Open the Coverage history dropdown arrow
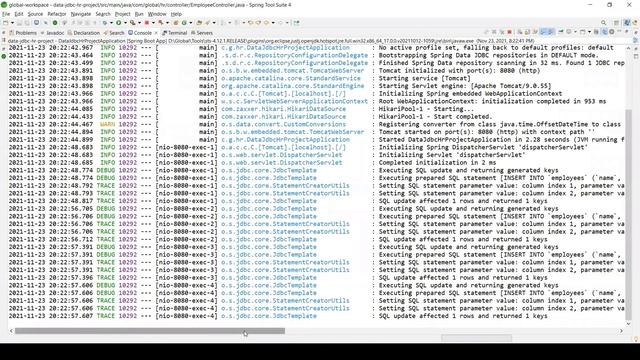The image size is (640, 360). [x=139, y=23]
